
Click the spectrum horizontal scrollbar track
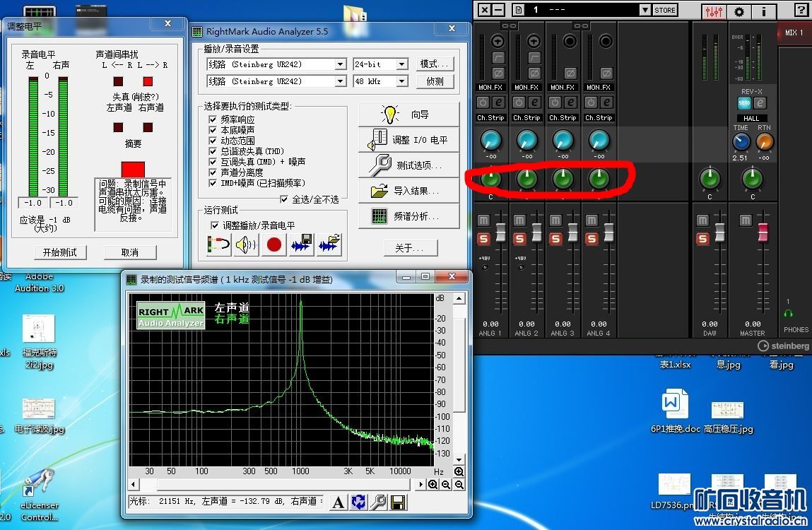point(283,485)
